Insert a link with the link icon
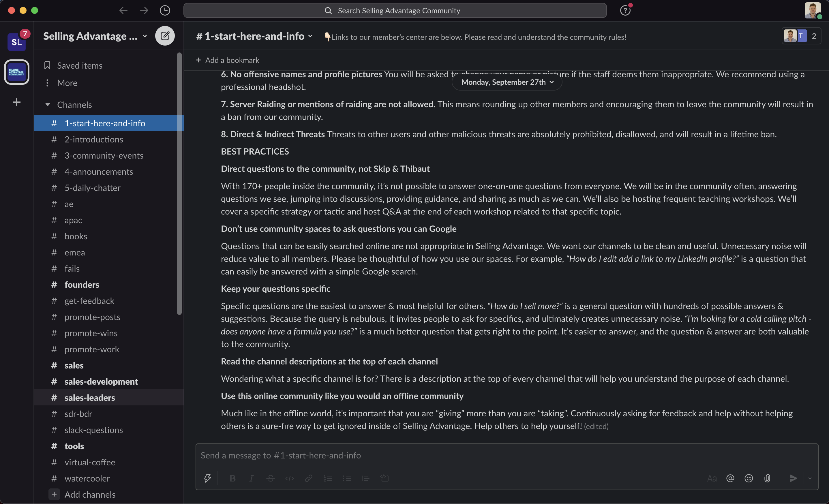Screen dimensions: 829x504 pyautogui.click(x=309, y=478)
